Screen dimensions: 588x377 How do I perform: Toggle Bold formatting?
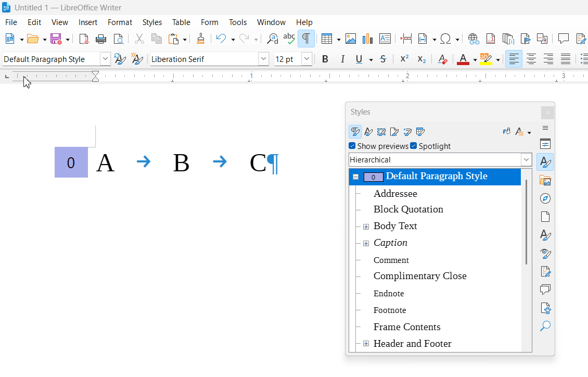tap(325, 59)
